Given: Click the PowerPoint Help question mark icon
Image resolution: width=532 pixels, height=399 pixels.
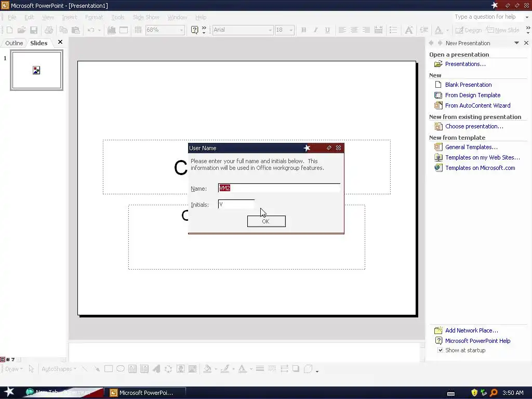Looking at the screenshot, I should [x=194, y=30].
